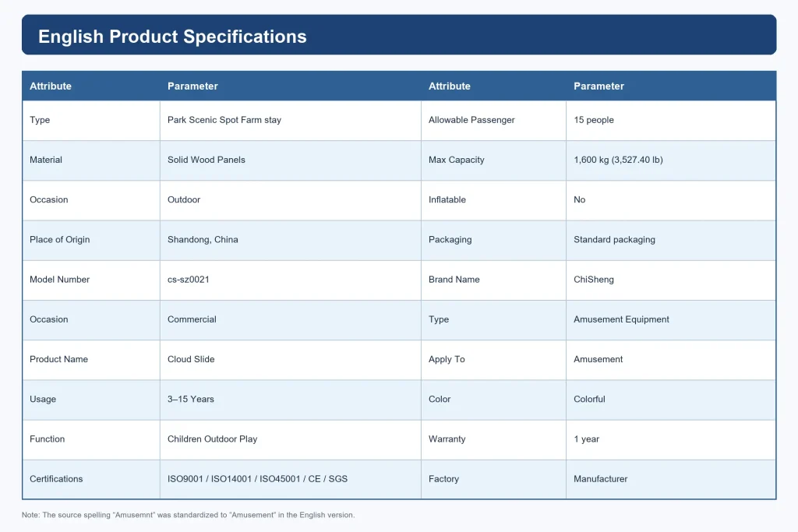Click the Inflatable attribute cell

493,200
